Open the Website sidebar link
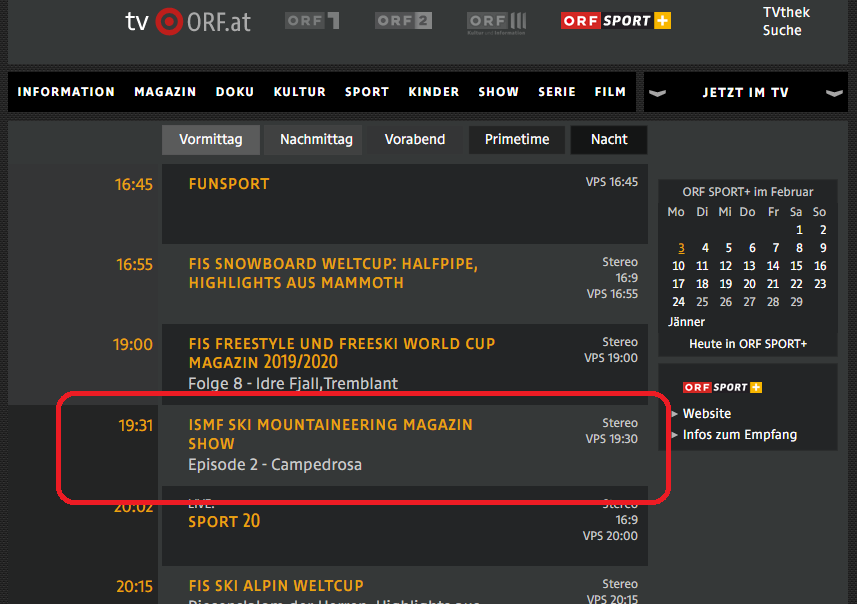The image size is (857, 604). point(707,414)
